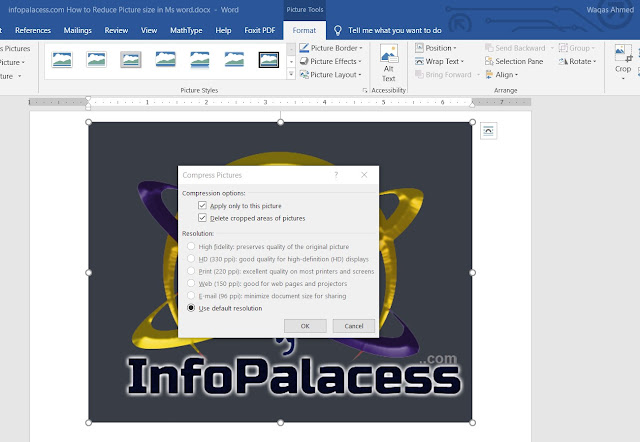Click the bottom-center picture resize handle
640x442 pixels.
(x=280, y=422)
